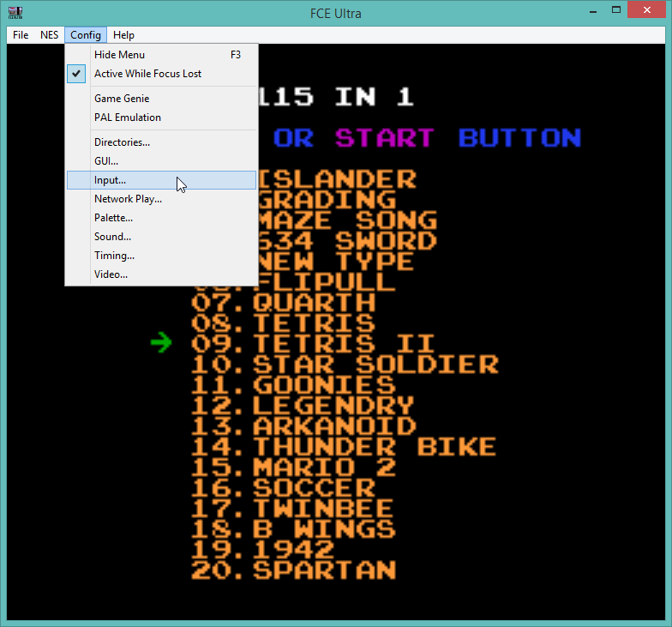This screenshot has width=672, height=627.
Task: Open Directories settings
Action: (x=161, y=142)
